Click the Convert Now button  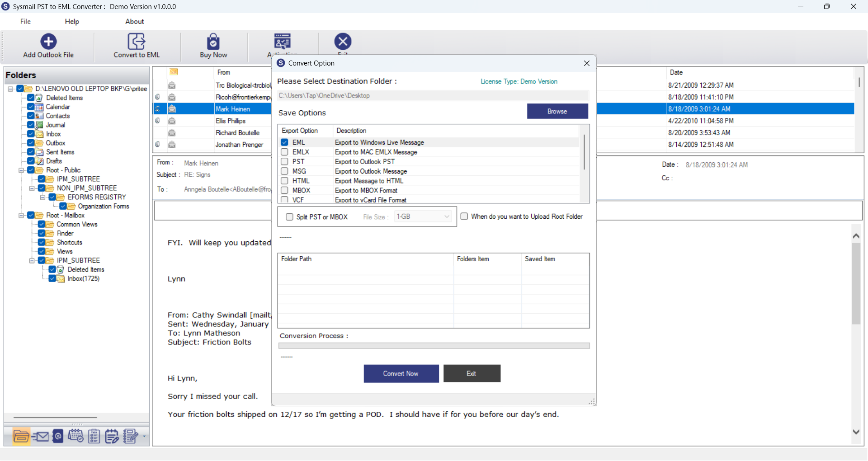[401, 374]
